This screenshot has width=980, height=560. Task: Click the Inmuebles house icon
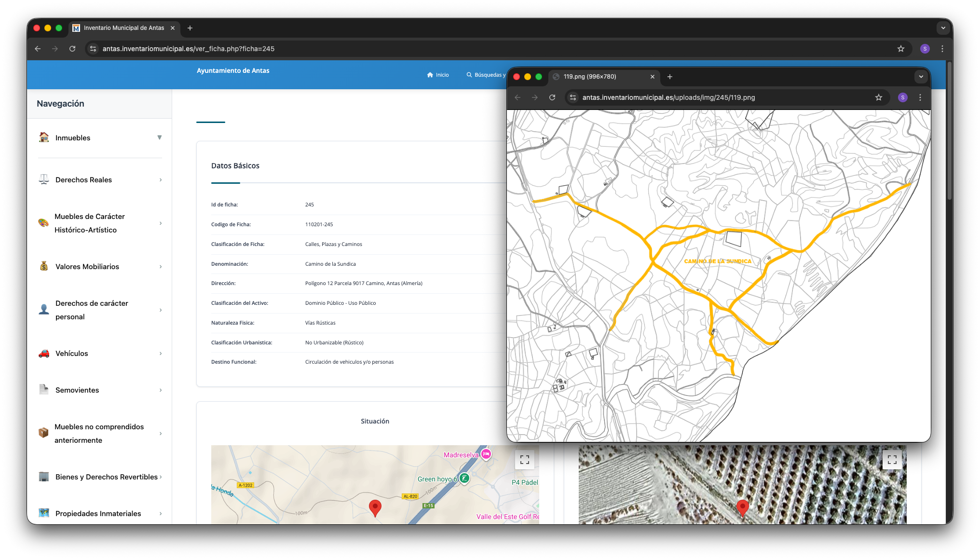click(x=44, y=137)
